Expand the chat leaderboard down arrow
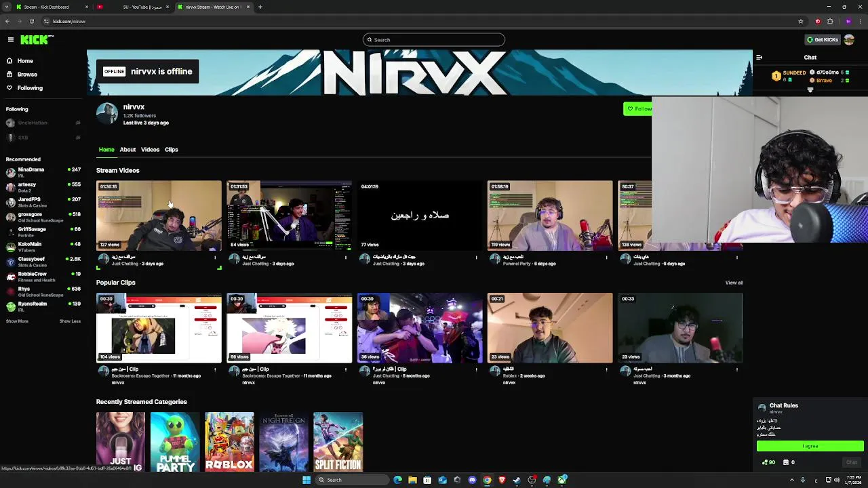The height and width of the screenshot is (488, 868). click(x=810, y=90)
